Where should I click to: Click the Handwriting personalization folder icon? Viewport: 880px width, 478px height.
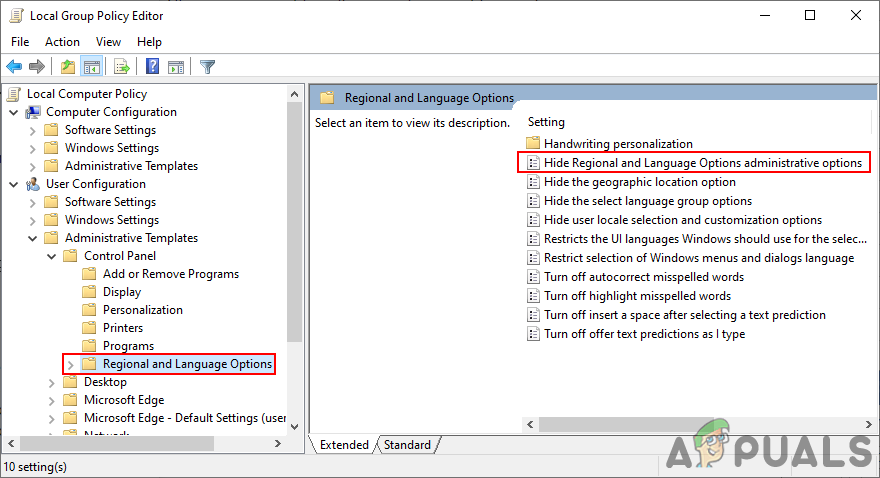pyautogui.click(x=533, y=143)
